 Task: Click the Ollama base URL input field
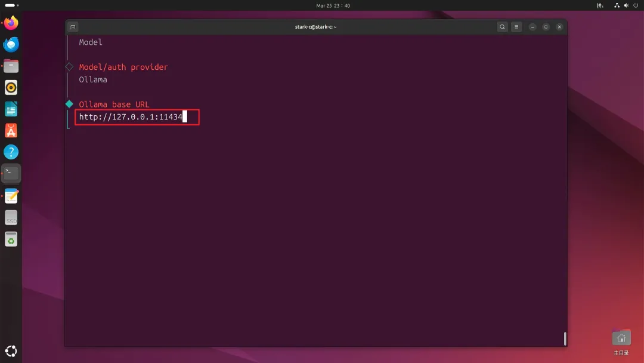(x=137, y=117)
